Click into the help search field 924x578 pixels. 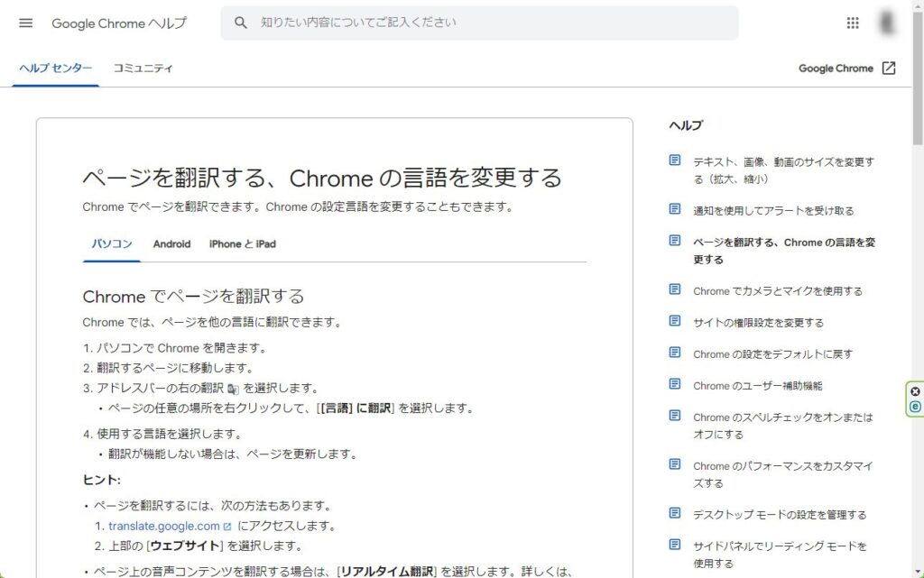point(487,23)
